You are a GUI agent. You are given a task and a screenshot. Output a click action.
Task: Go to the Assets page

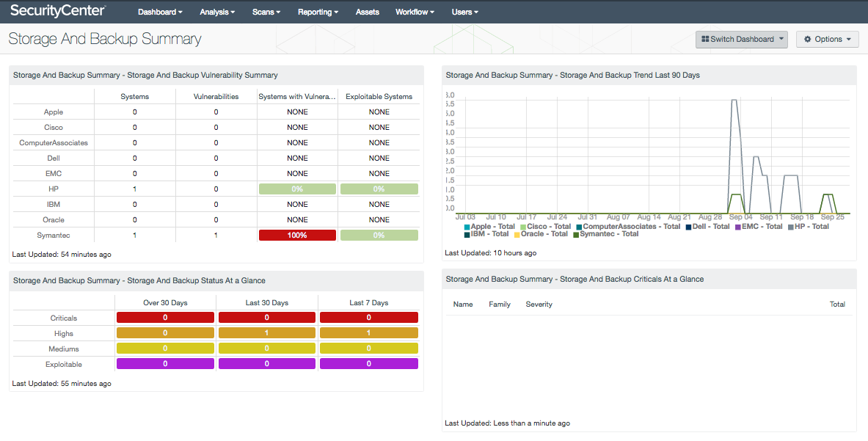pos(368,12)
